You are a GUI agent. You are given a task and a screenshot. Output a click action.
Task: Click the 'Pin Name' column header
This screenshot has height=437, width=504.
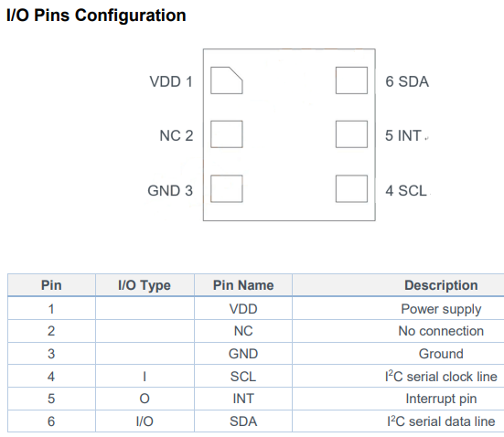pos(243,285)
